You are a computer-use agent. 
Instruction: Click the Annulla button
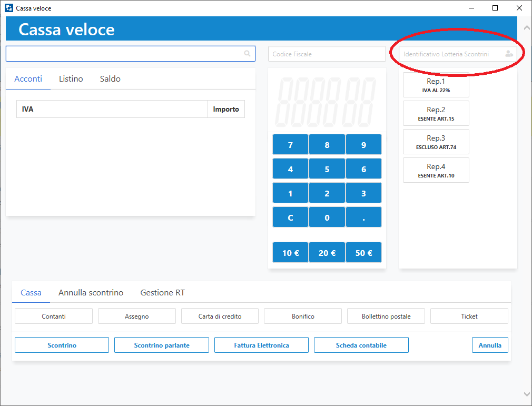(490, 345)
